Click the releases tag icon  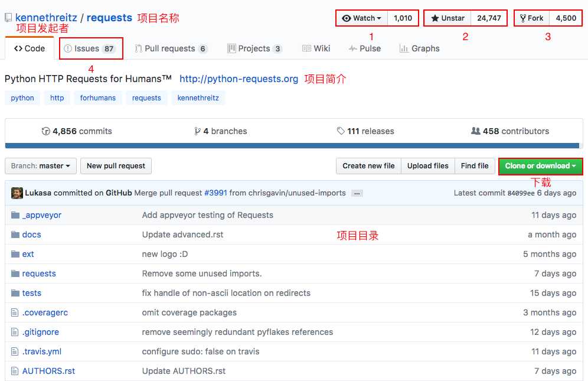[341, 131]
